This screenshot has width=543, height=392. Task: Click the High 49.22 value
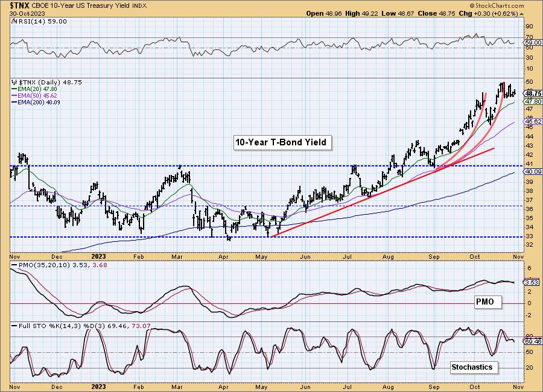tap(361, 13)
